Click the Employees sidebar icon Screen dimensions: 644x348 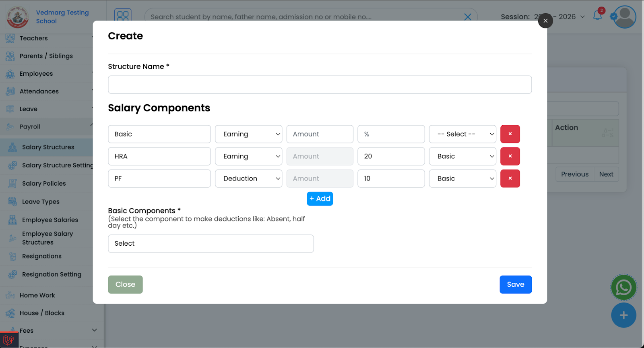(x=10, y=74)
